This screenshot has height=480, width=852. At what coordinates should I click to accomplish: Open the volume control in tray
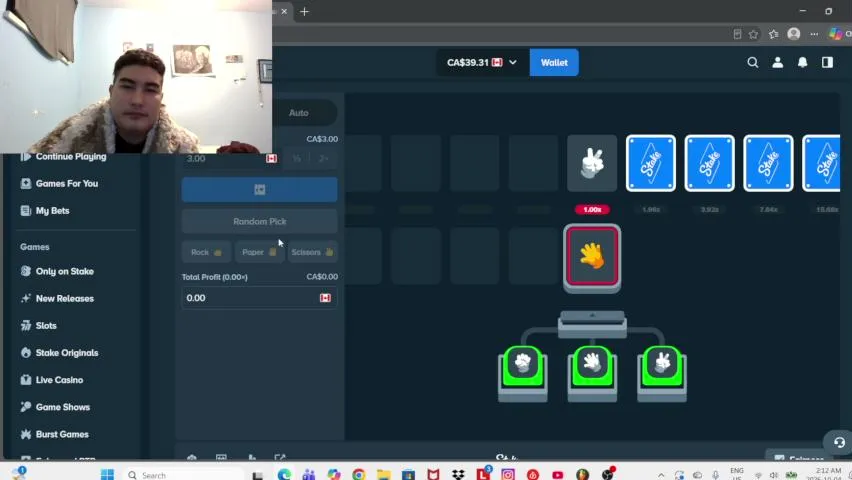(x=773, y=475)
